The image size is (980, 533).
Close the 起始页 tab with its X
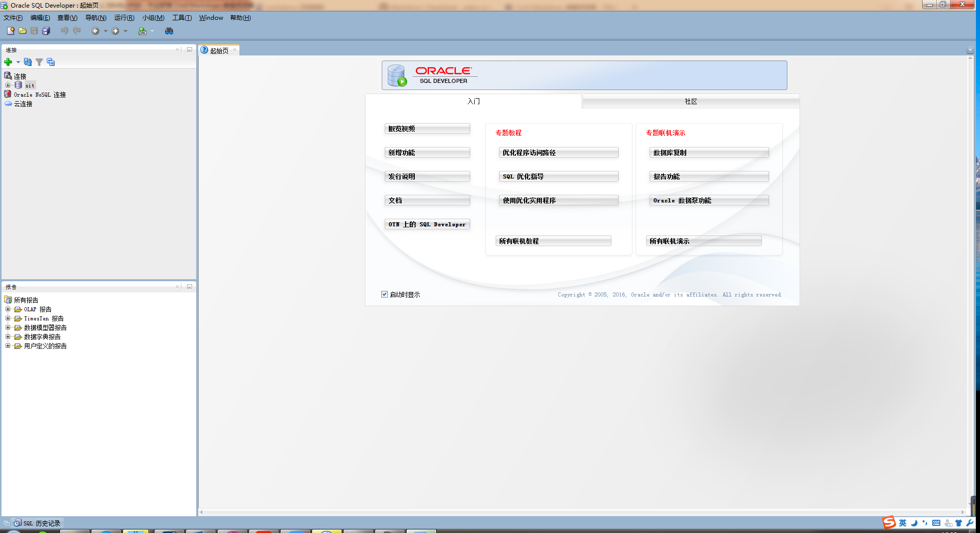click(x=234, y=50)
